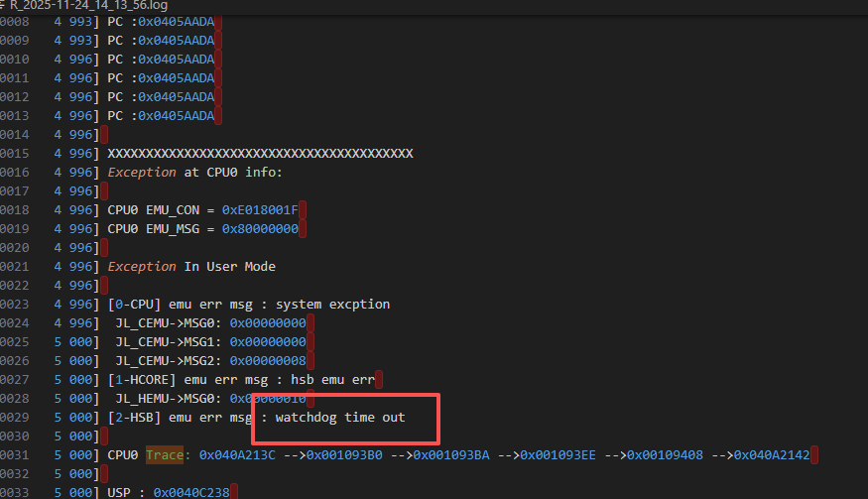Click the 'CPU0 EMU_MSG' label on line 0019
The height and width of the screenshot is (499, 868).
(154, 229)
